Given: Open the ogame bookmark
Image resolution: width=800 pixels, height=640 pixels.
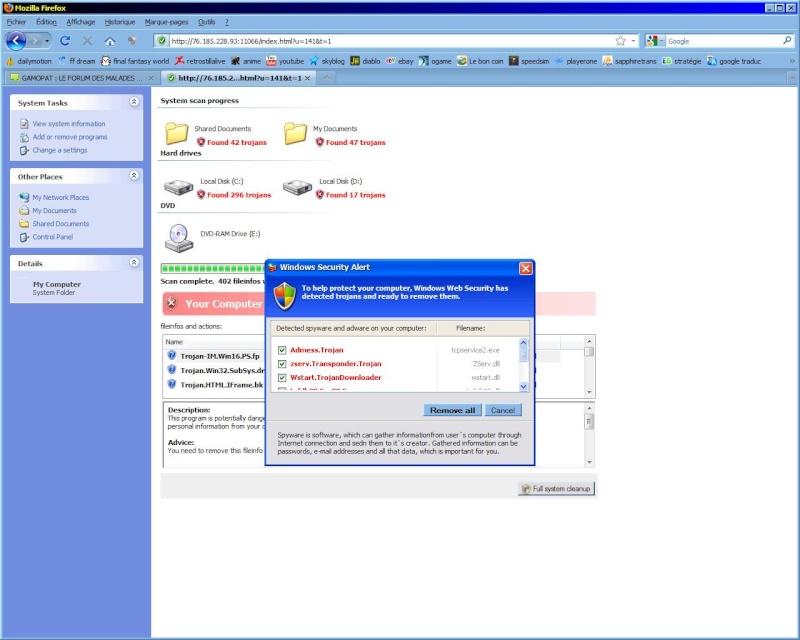Looking at the screenshot, I should (x=435, y=61).
